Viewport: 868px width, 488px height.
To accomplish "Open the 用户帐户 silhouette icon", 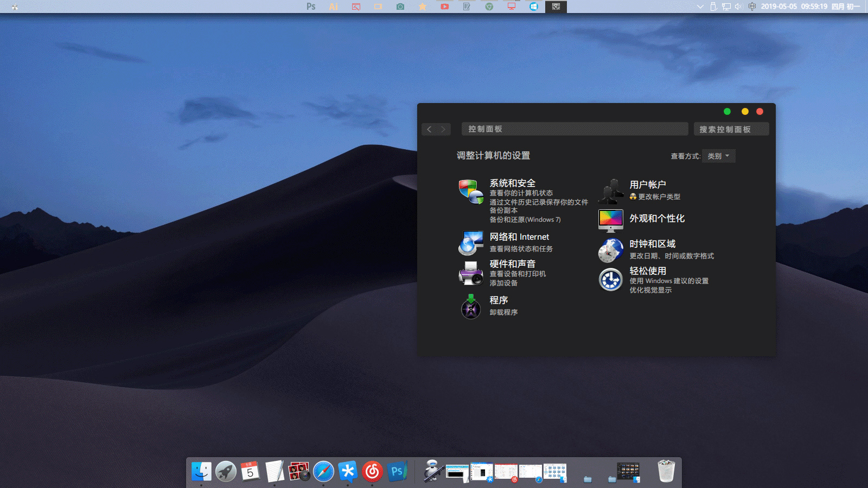I will click(x=611, y=191).
